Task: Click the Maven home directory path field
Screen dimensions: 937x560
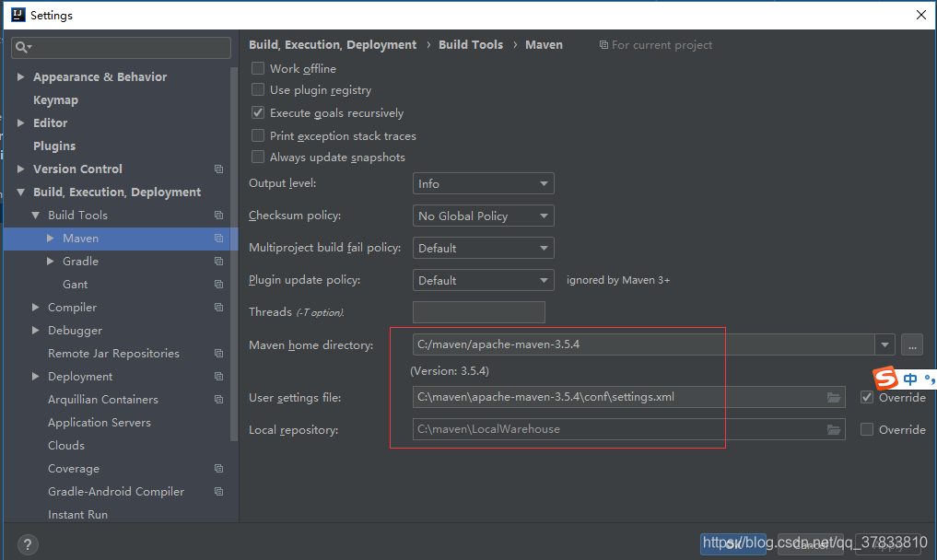Action: coord(644,344)
